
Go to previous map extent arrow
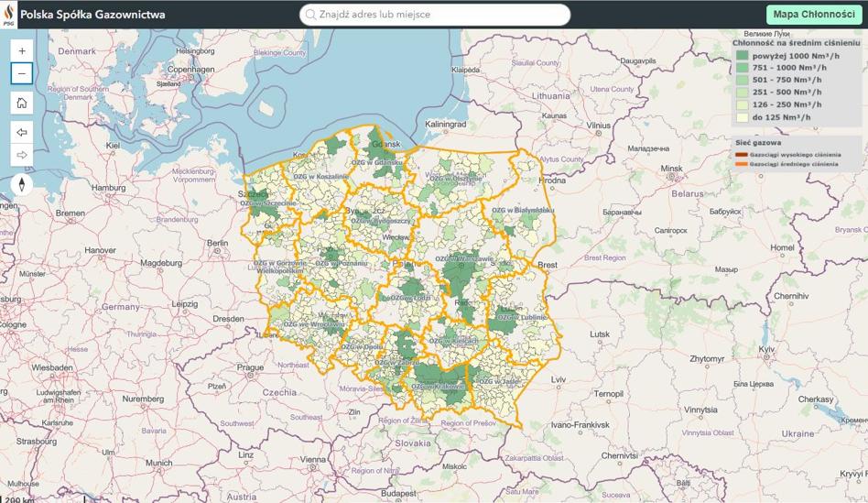(x=22, y=133)
